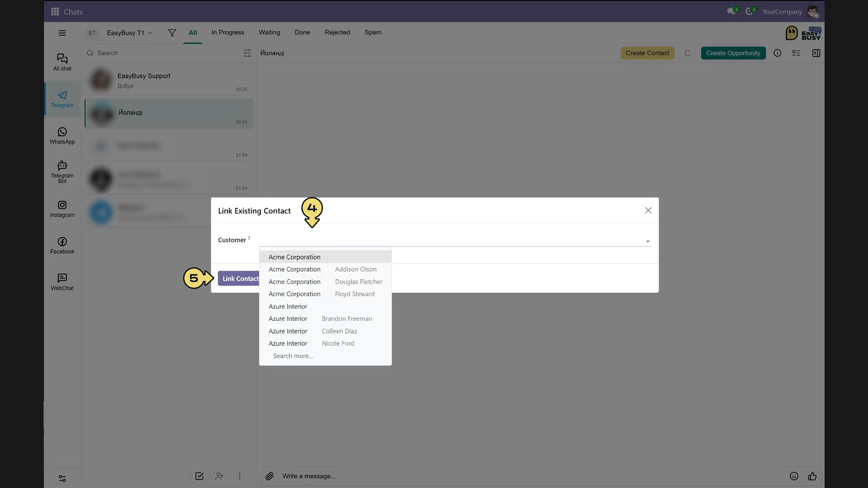Expand the EasyBusy T1 account dropdown
The height and width of the screenshot is (488, 868).
pos(129,33)
